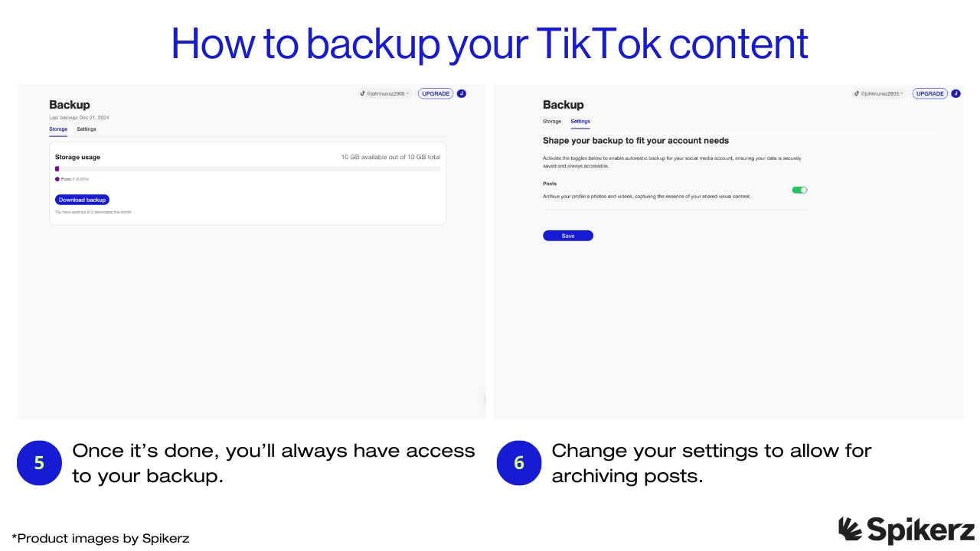Select the step 5 numbered badge
Image resolution: width=980 pixels, height=551 pixels.
coord(39,463)
